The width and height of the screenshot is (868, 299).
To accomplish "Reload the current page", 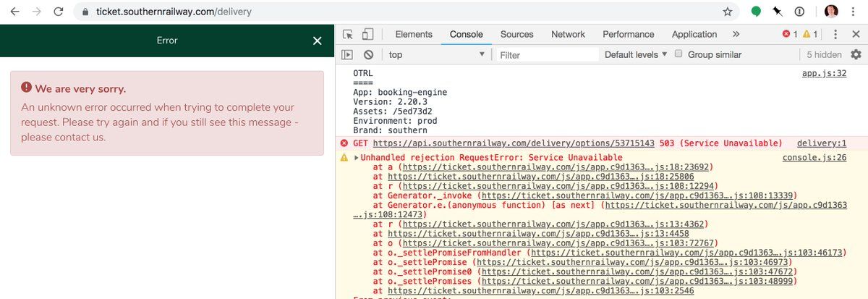I will [59, 12].
